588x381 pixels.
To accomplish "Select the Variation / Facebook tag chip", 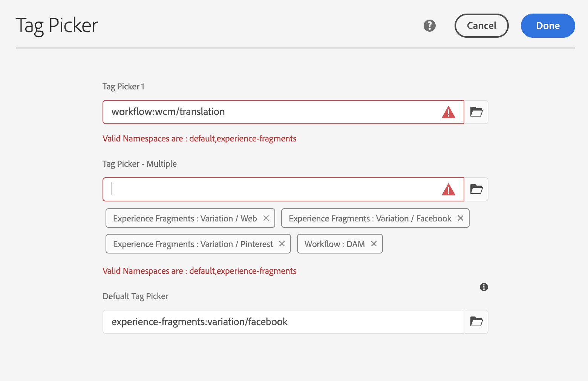I will 370,218.
